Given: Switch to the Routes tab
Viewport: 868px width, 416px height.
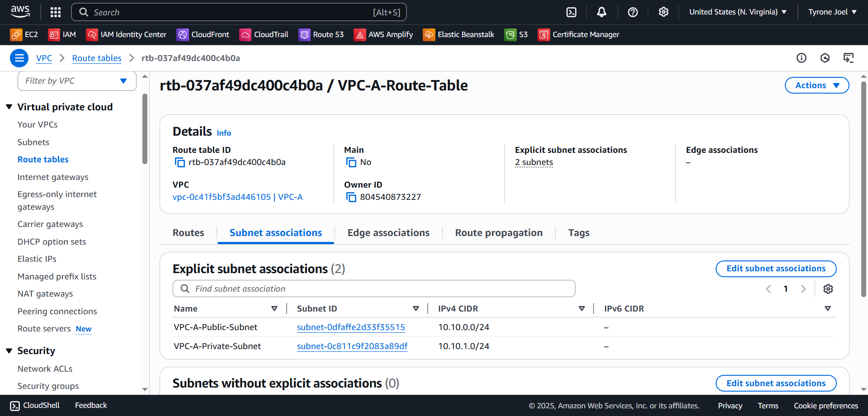Looking at the screenshot, I should (188, 233).
